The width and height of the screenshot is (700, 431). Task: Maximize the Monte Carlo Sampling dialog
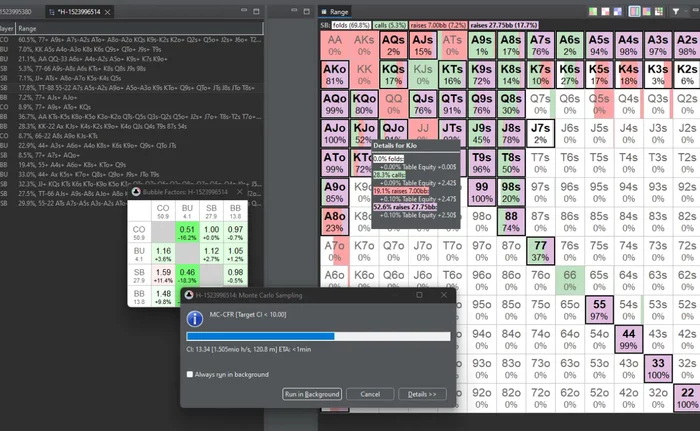click(x=419, y=295)
